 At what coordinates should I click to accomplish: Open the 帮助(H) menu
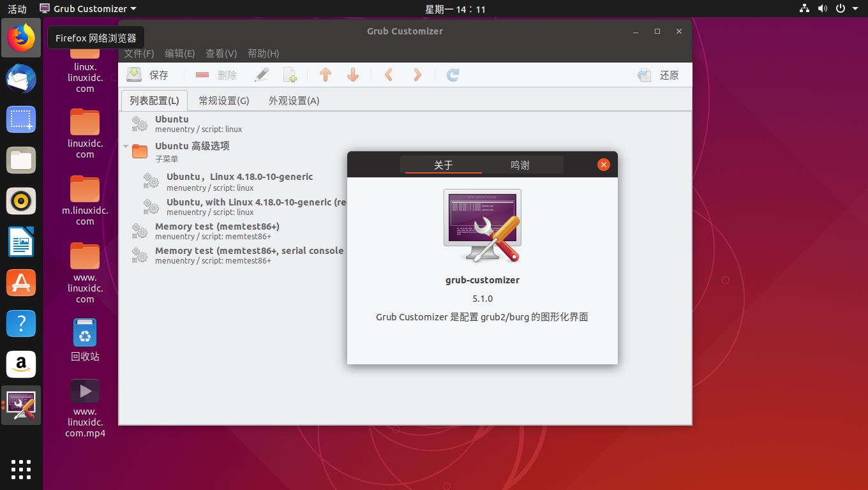(x=264, y=54)
